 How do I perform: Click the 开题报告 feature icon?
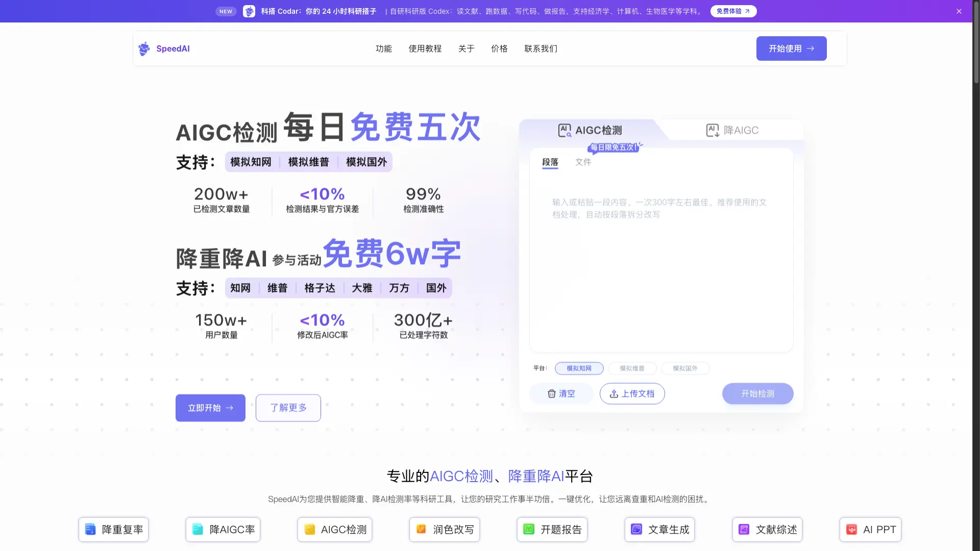tap(529, 530)
